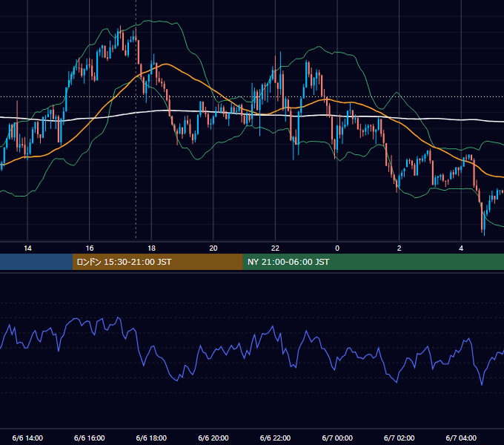504x445 pixels.
Task: Click the NY 21:00-06:00 JST session bar
Action: 373,262
